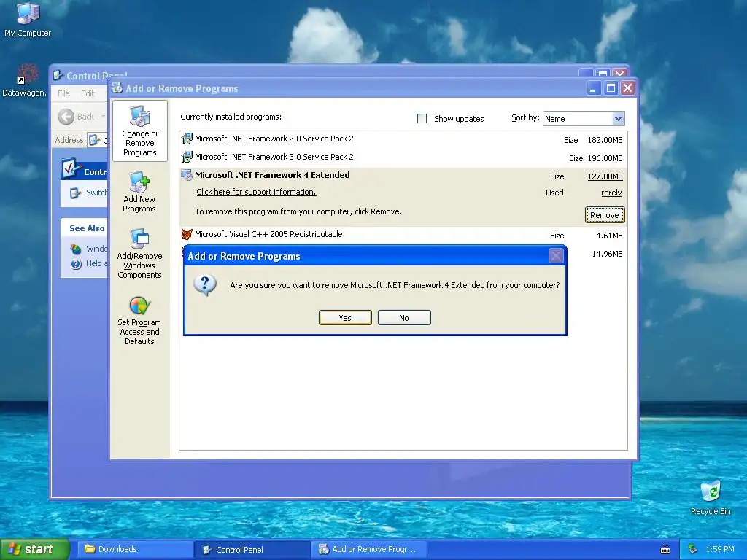
Task: Click Control Panel title bar icon
Action: [x=58, y=76]
